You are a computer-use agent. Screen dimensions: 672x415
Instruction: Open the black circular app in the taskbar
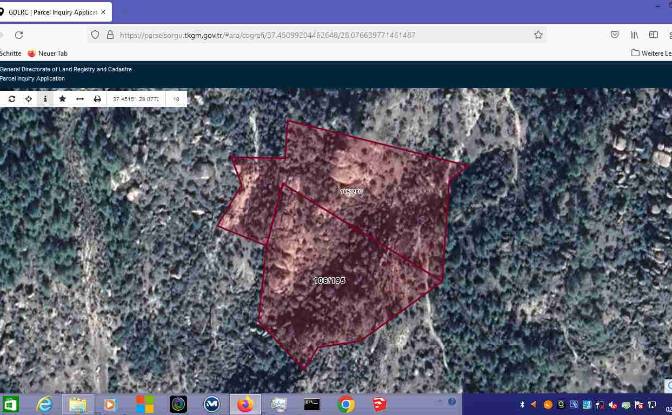178,404
